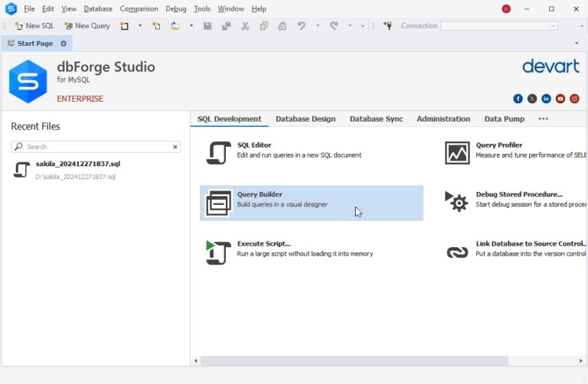The height and width of the screenshot is (384, 588).
Task: Switch to the Database Sync tab
Action: coord(376,119)
